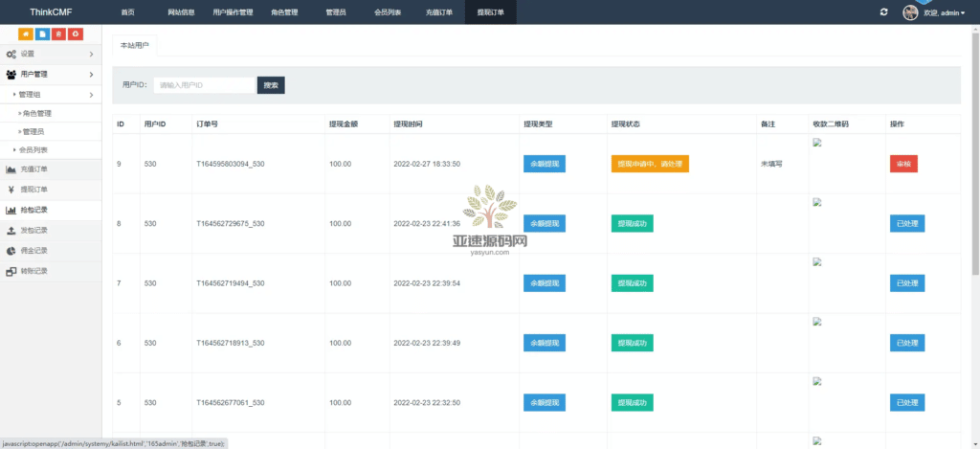Click the upload icon for 发包记录

11,230
